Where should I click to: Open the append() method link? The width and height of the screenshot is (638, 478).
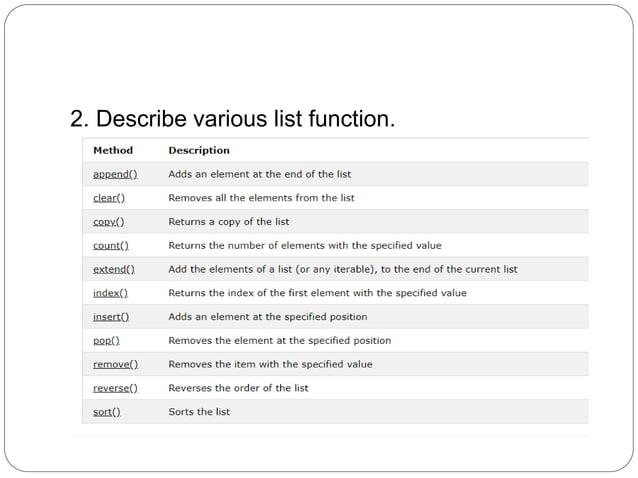coord(115,174)
